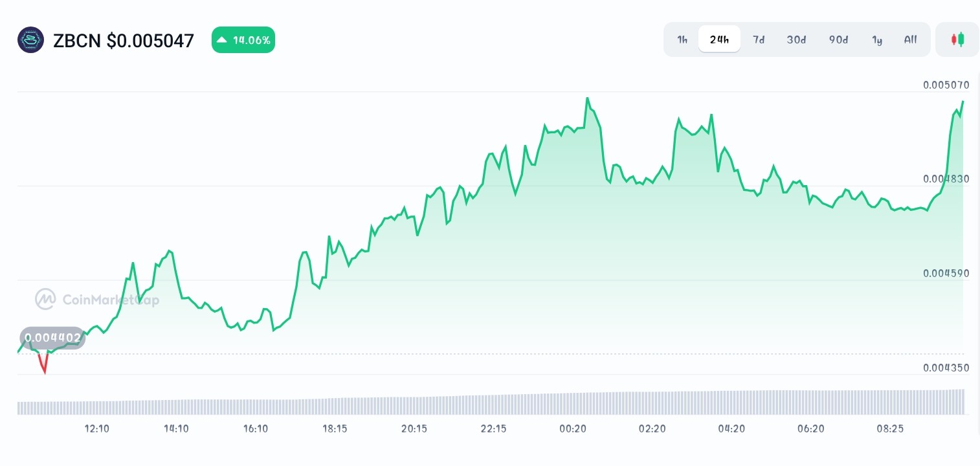
Task: Click the 0.005070 axis price label
Action: (x=946, y=85)
